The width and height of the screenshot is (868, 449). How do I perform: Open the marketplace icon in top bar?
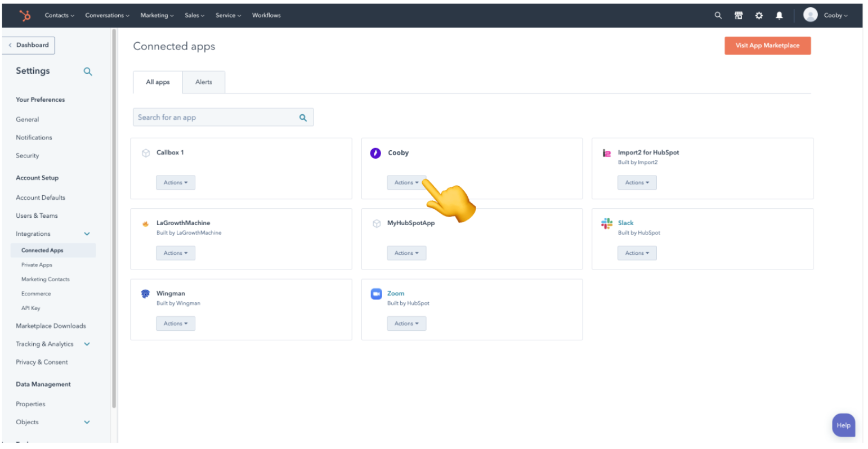pyautogui.click(x=739, y=15)
